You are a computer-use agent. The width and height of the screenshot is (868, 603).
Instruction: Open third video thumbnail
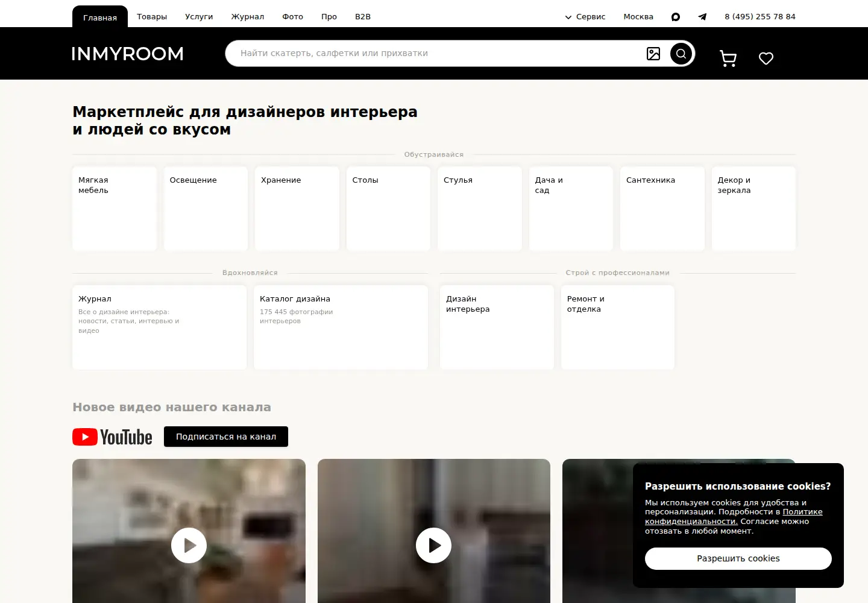point(597,531)
